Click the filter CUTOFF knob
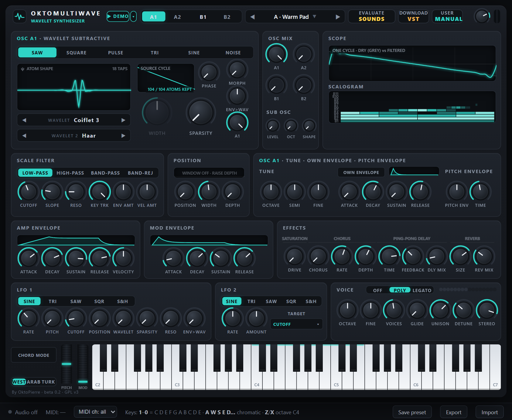This screenshot has width=512, height=420. point(29,192)
